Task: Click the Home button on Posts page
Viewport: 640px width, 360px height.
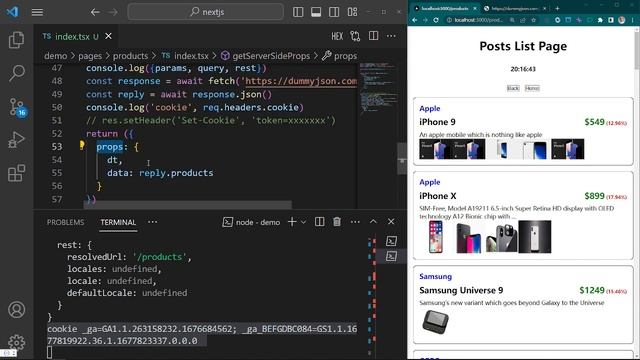Action: click(x=532, y=88)
